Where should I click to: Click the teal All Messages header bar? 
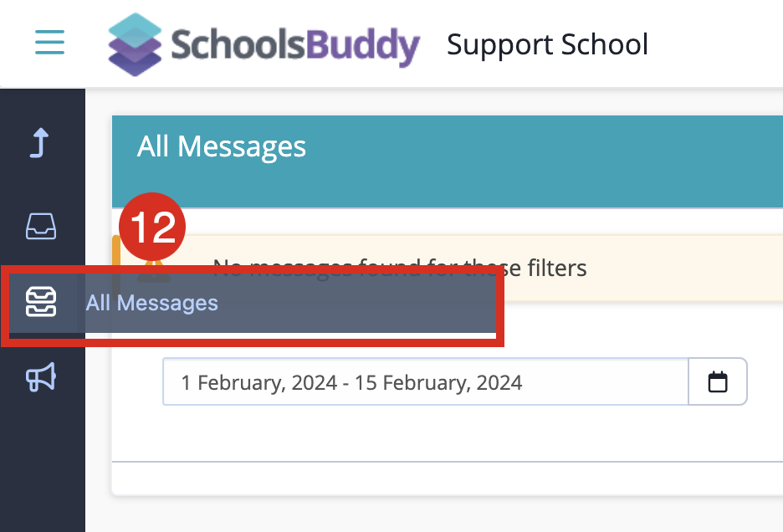[x=544, y=161]
